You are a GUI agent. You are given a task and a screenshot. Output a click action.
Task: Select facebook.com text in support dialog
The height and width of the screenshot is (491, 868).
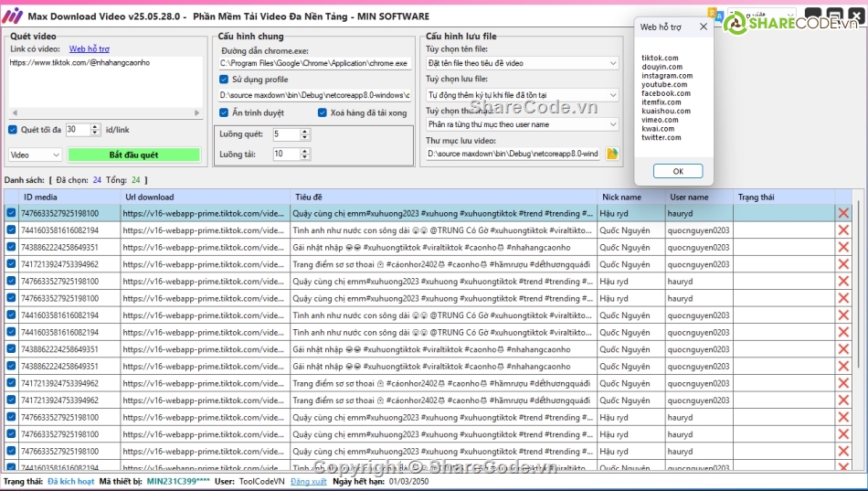[x=666, y=93]
